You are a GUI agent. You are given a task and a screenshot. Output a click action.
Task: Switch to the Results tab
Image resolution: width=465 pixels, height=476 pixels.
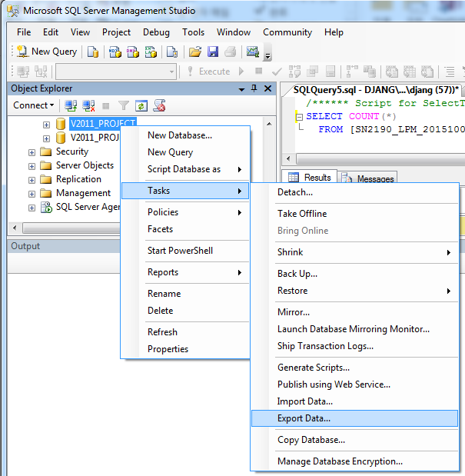point(310,177)
